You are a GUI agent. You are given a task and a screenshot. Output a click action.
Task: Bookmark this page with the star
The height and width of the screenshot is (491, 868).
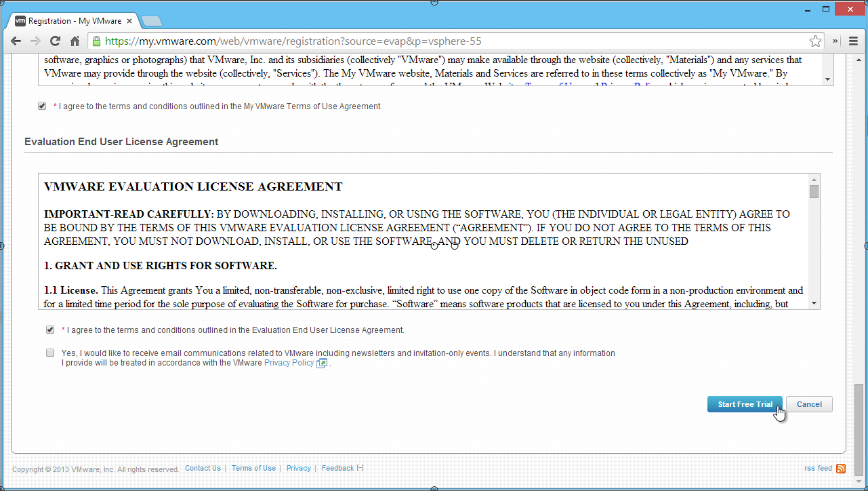point(815,41)
